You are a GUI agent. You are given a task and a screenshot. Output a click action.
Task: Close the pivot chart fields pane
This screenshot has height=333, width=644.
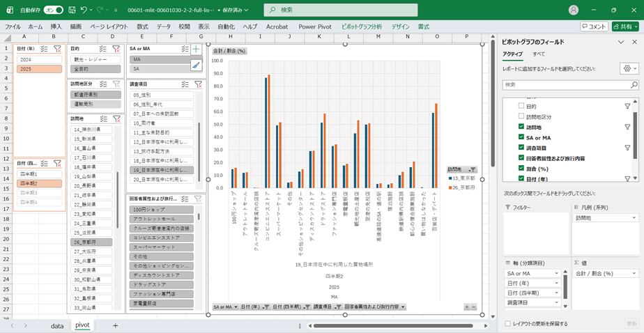(634, 42)
